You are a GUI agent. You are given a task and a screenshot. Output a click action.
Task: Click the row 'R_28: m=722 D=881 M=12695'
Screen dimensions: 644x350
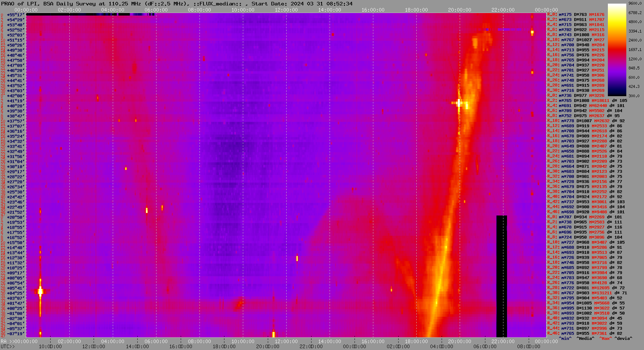pyautogui.click(x=586, y=288)
